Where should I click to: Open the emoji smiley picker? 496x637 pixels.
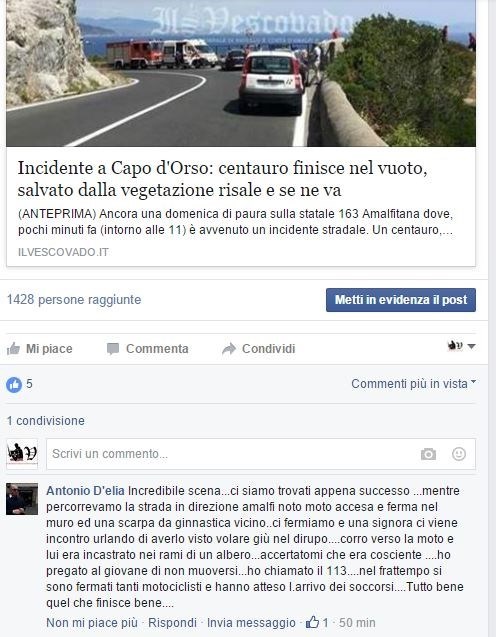[459, 454]
